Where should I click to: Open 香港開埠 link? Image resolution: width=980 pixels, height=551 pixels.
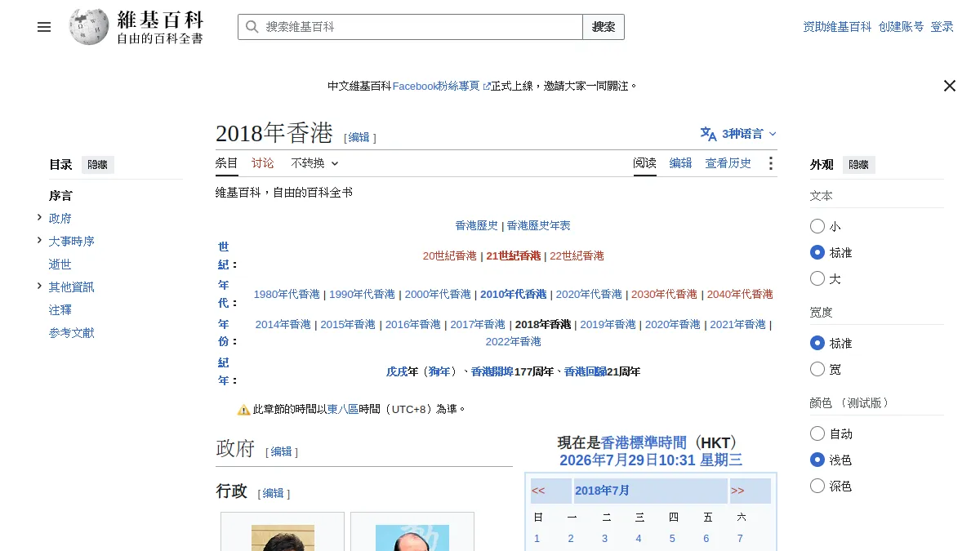(492, 371)
